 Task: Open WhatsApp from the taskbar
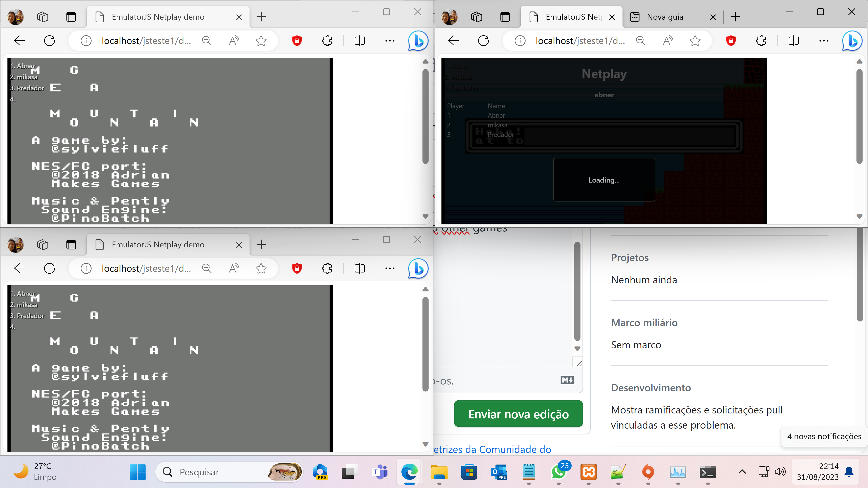559,472
